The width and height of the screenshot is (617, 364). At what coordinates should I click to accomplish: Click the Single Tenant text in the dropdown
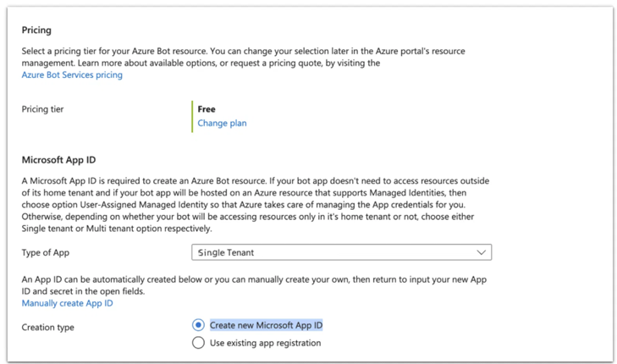(224, 252)
